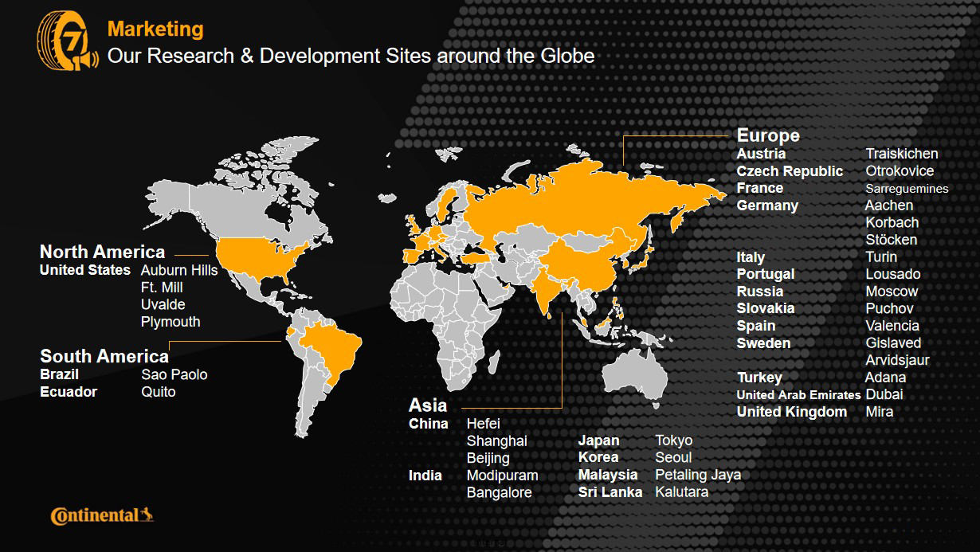The image size is (980, 552).
Task: Select the 'Petaling Jaya' site name
Action: click(x=698, y=475)
